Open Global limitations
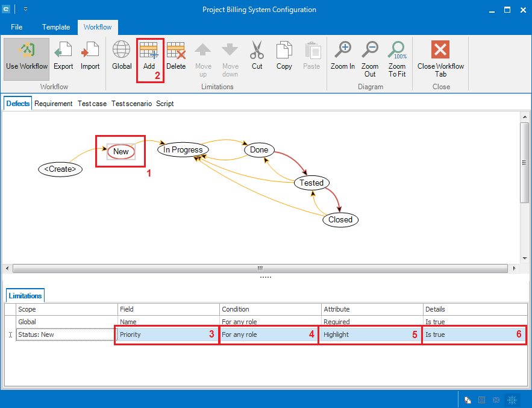 (x=122, y=56)
